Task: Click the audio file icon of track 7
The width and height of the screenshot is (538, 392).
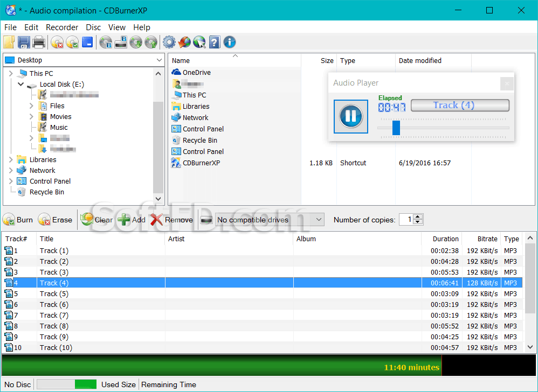Action: (8, 315)
